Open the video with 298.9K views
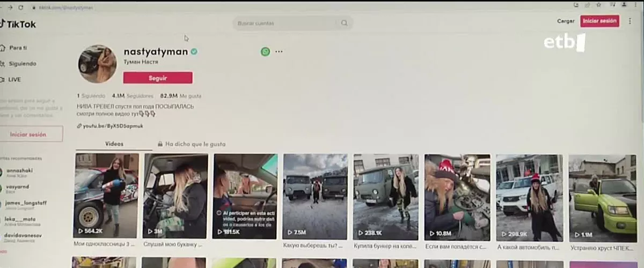Viewport: 644px width, 268px height. (529, 198)
